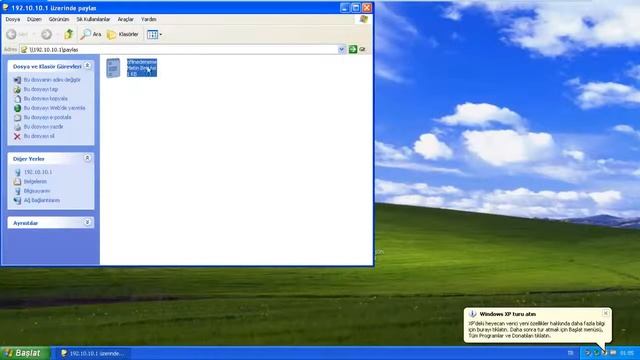Image resolution: width=640 pixels, height=360 pixels.
Task: Select the text document file icon
Action: point(113,68)
